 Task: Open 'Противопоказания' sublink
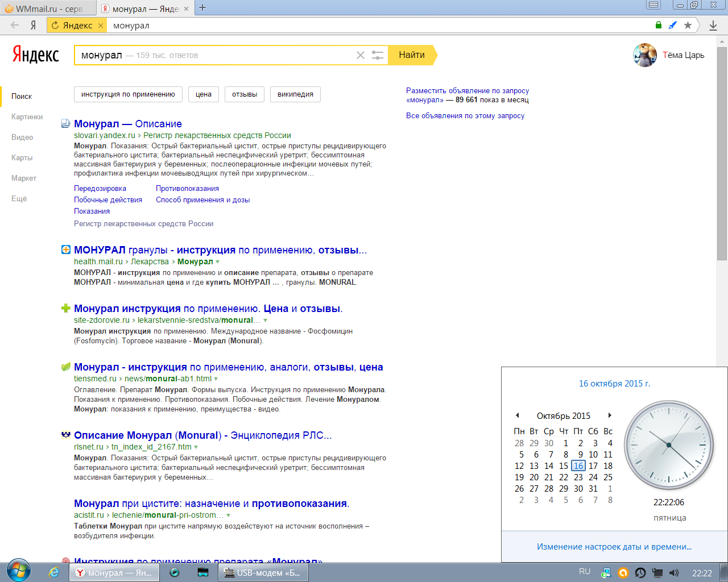click(x=187, y=188)
